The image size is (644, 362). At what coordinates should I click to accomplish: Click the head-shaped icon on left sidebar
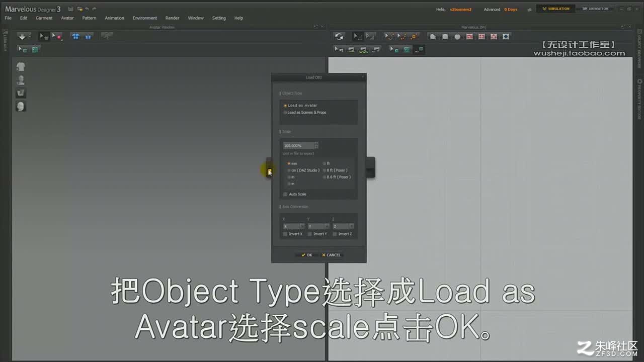pyautogui.click(x=21, y=106)
